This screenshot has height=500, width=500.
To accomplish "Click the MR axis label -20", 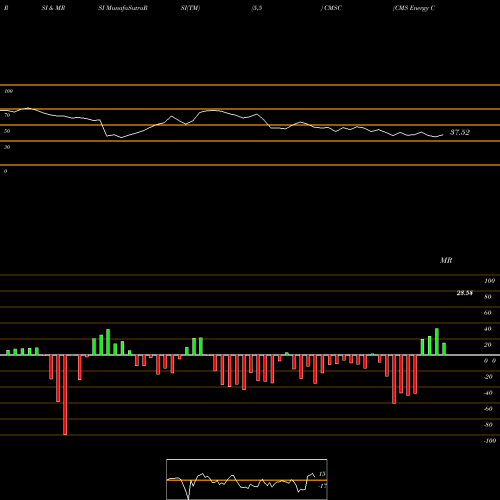I will point(488,377).
